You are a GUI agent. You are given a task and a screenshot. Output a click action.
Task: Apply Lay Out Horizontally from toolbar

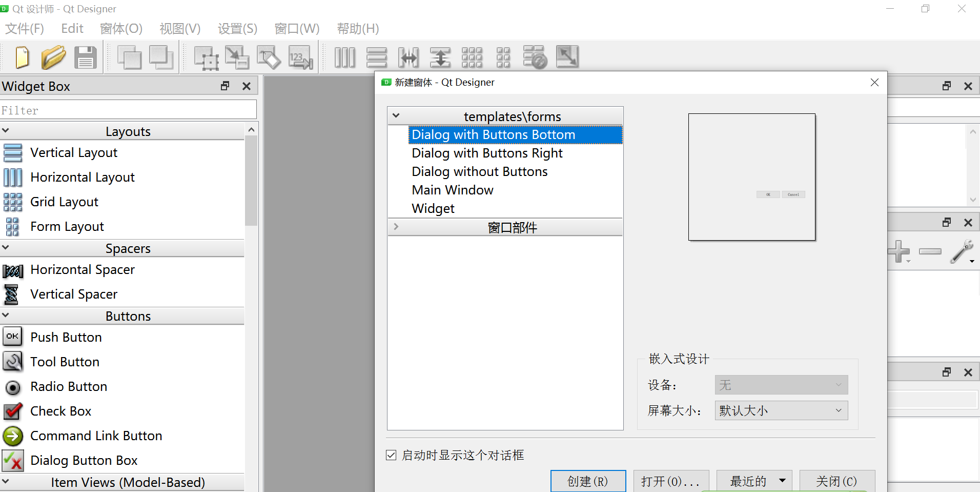point(345,57)
